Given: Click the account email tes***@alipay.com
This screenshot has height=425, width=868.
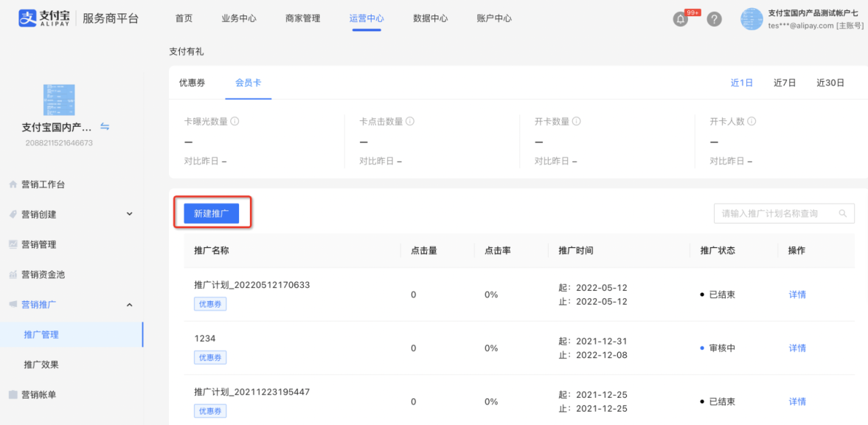Looking at the screenshot, I should click(801, 26).
